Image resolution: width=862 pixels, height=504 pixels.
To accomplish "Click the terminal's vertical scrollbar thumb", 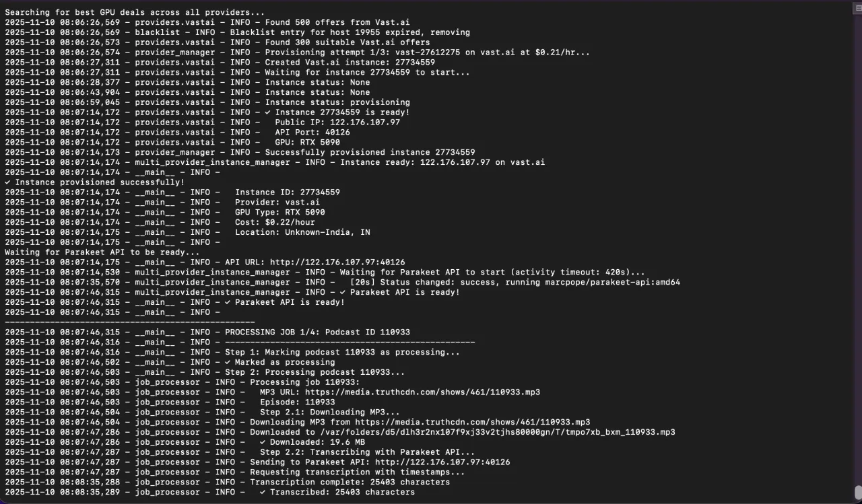I will click(x=857, y=493).
